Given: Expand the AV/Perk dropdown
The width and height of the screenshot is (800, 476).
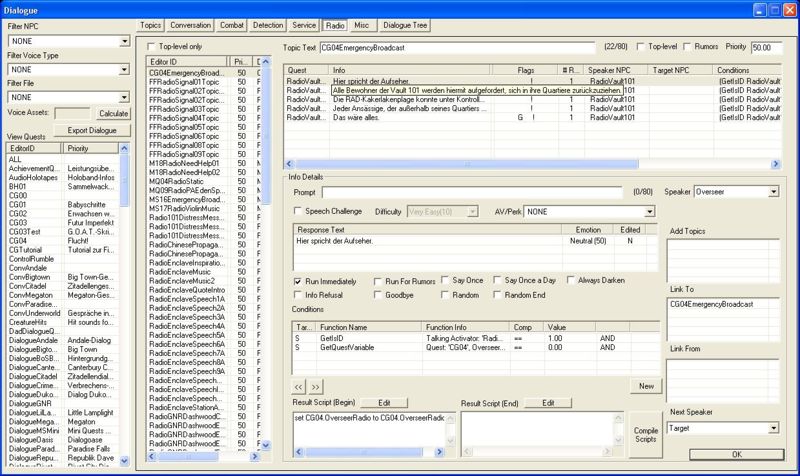Looking at the screenshot, I should click(649, 212).
